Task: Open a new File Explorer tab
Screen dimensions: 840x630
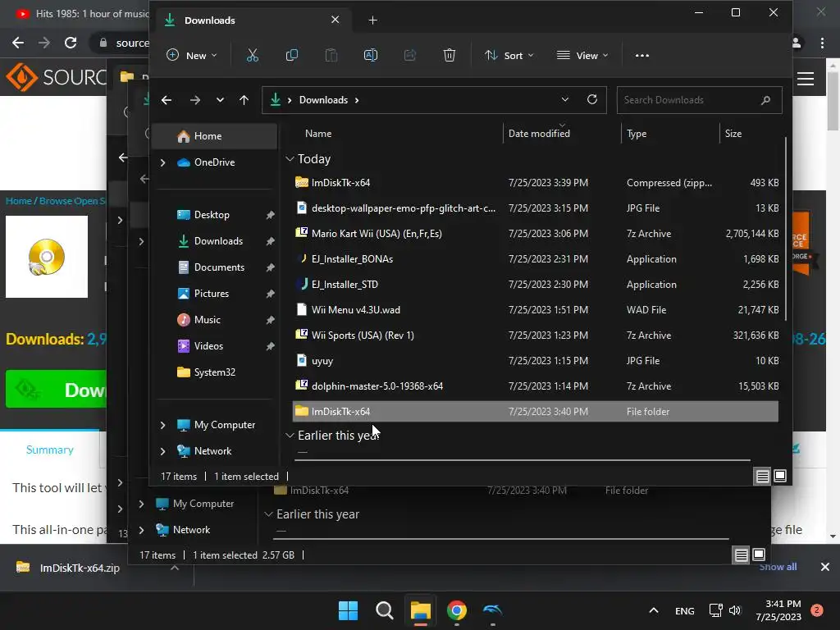Action: [373, 21]
